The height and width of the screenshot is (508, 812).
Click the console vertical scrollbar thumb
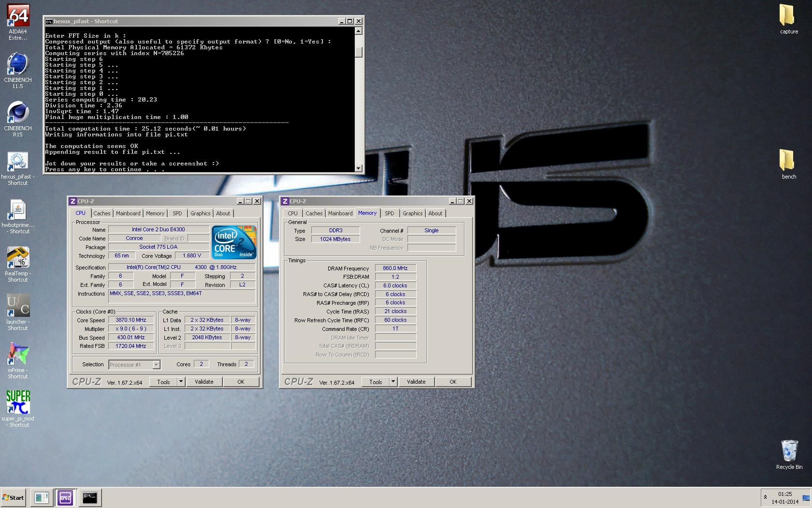358,52
